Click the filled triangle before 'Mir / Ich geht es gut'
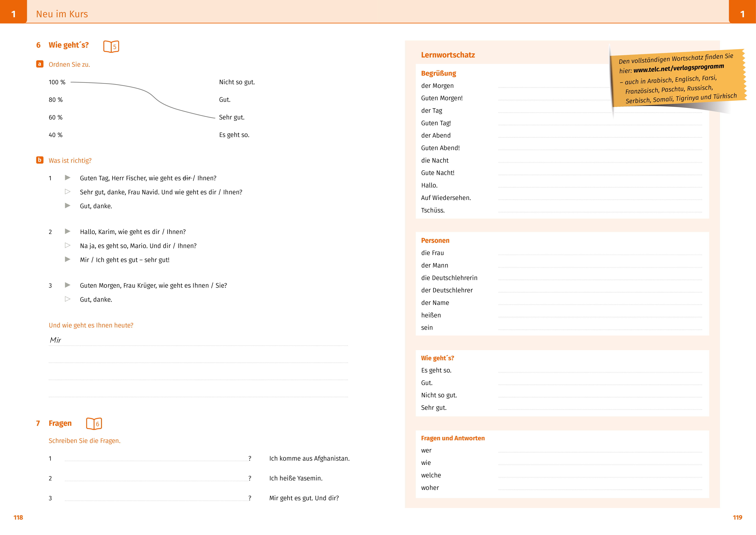 click(x=68, y=259)
